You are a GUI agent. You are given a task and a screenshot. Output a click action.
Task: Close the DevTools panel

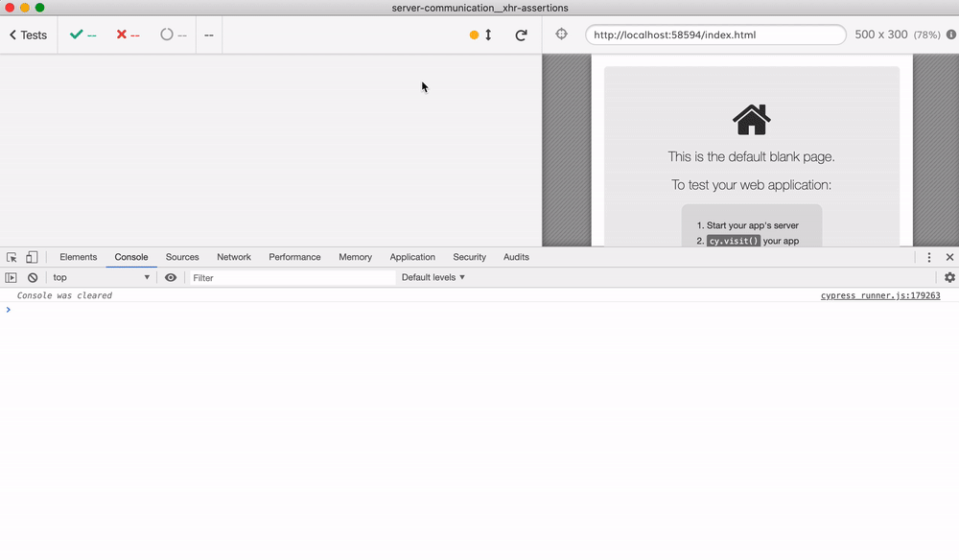click(949, 257)
